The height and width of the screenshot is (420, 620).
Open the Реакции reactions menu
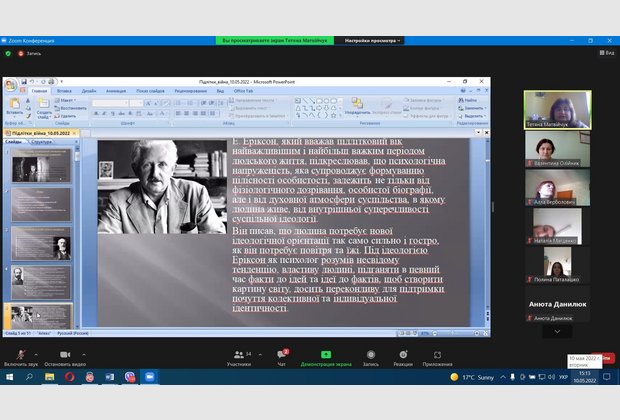tap(402, 355)
